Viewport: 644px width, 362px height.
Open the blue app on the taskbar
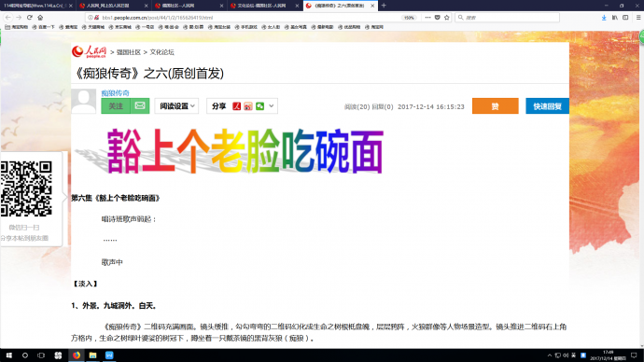point(109,355)
